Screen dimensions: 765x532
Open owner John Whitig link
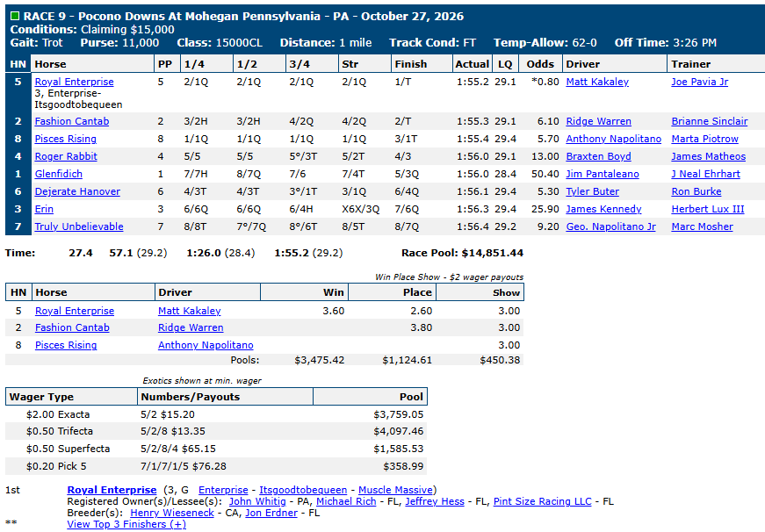click(x=257, y=501)
